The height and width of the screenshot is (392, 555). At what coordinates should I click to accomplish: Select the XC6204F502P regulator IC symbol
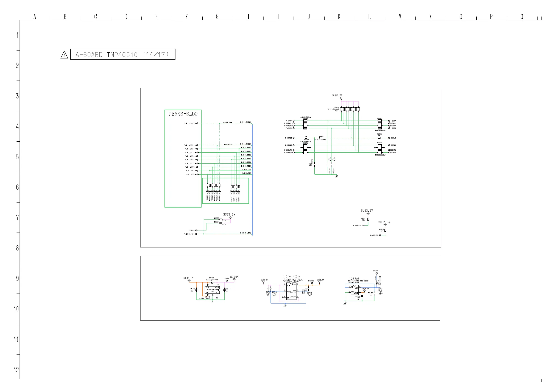pyautogui.click(x=212, y=290)
